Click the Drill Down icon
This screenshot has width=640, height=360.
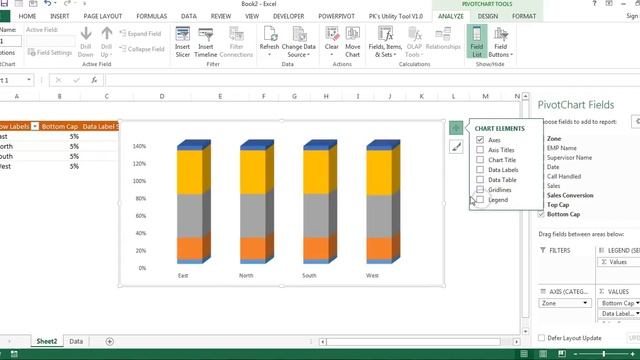[x=86, y=42]
